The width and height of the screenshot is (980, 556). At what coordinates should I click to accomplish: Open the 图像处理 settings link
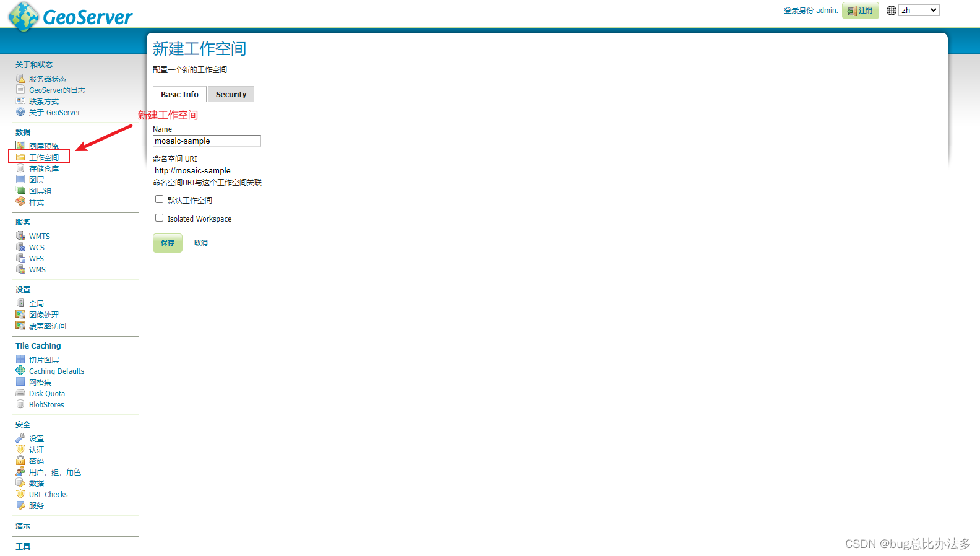44,315
